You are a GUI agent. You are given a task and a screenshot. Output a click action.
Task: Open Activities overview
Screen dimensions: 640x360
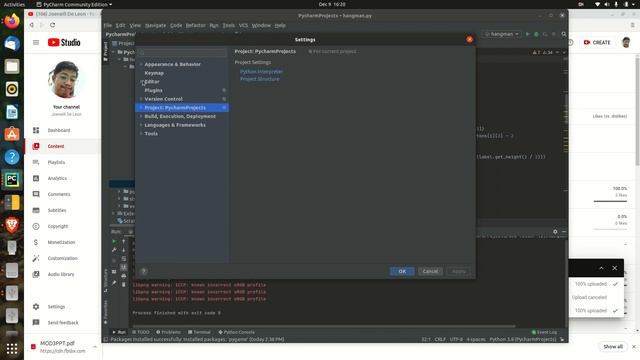pyautogui.click(x=14, y=4)
